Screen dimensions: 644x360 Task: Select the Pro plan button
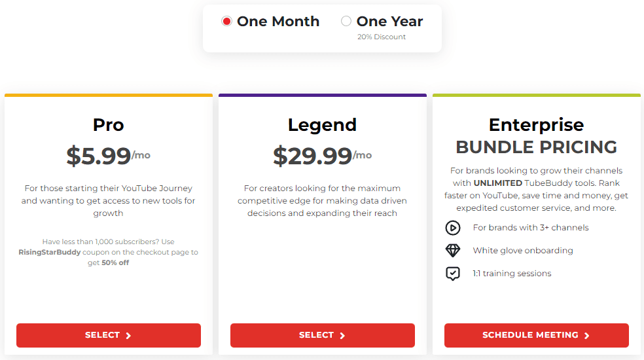[109, 335]
